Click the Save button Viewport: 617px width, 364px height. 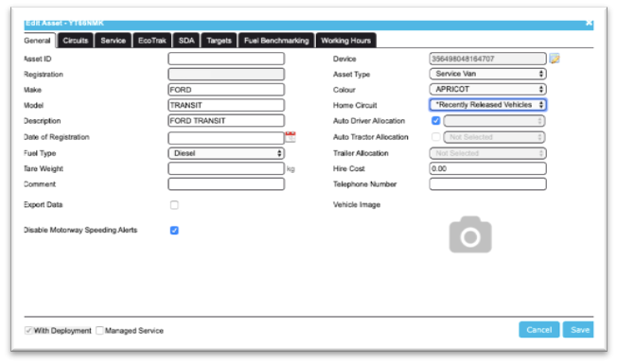(578, 330)
